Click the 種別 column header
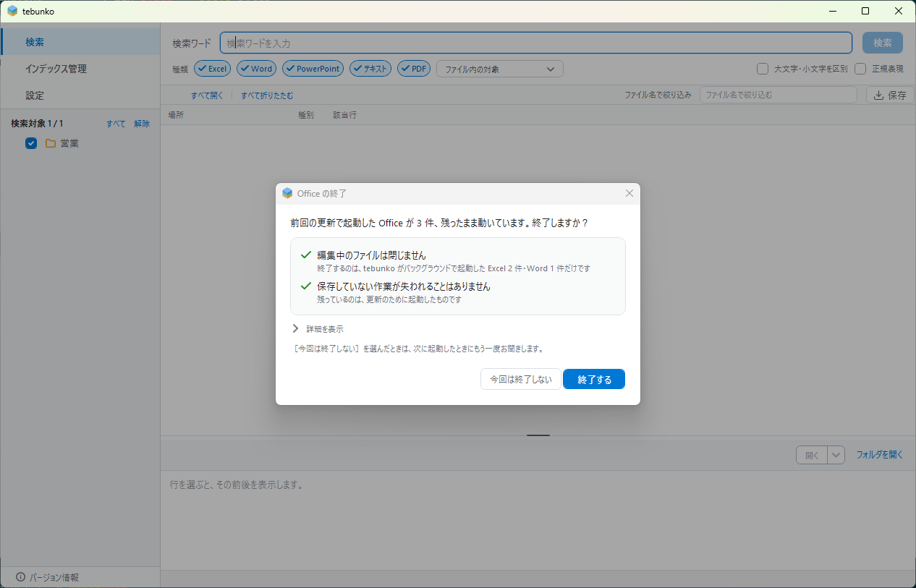 (x=306, y=115)
